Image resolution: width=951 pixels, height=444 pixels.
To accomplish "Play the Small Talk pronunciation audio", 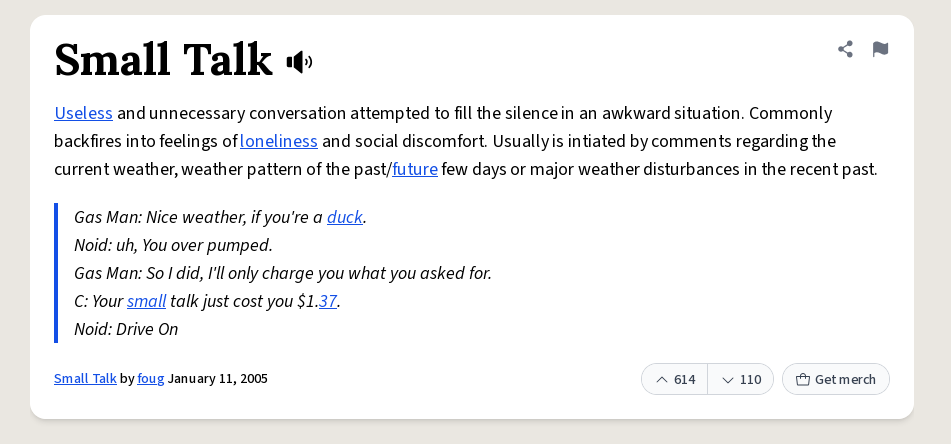I will click(300, 62).
